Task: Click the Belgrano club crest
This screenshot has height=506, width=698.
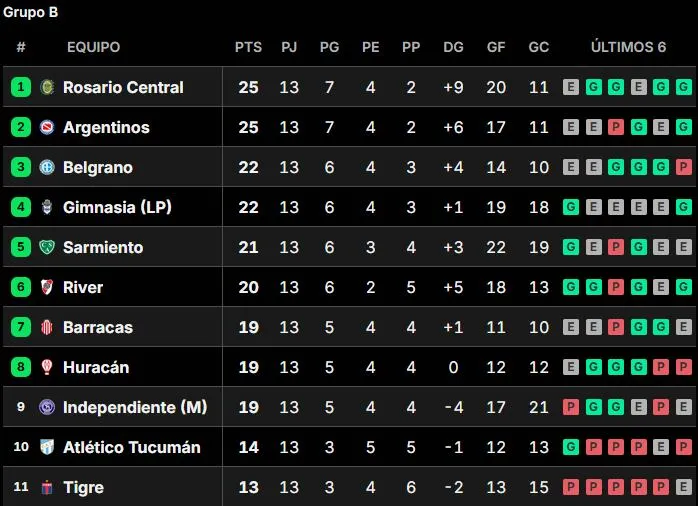Action: (47, 167)
